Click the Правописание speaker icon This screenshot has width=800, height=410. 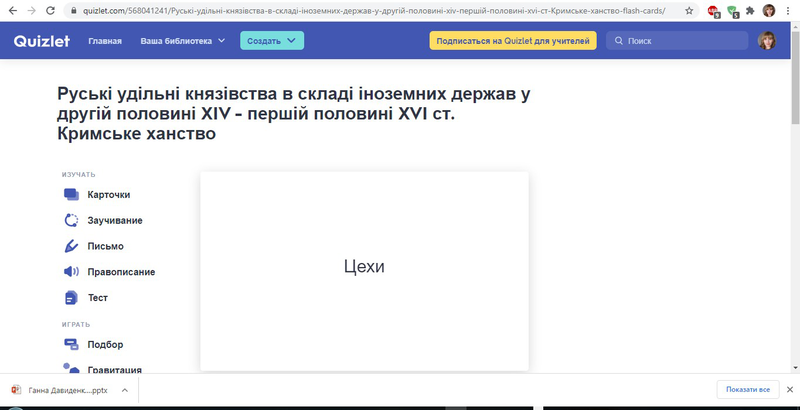click(71, 272)
